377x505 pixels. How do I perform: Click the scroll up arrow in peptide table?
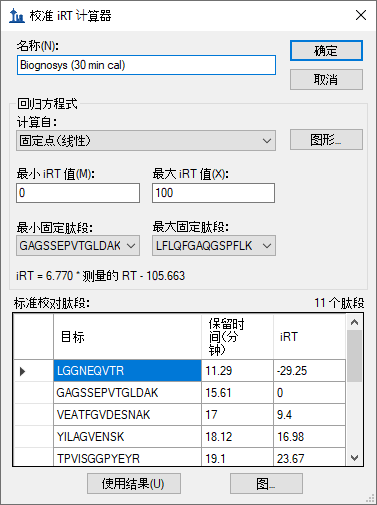pyautogui.click(x=354, y=322)
